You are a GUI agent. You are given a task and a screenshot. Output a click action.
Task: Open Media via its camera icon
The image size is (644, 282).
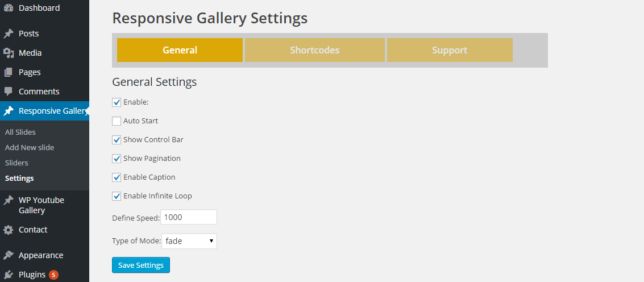click(9, 53)
